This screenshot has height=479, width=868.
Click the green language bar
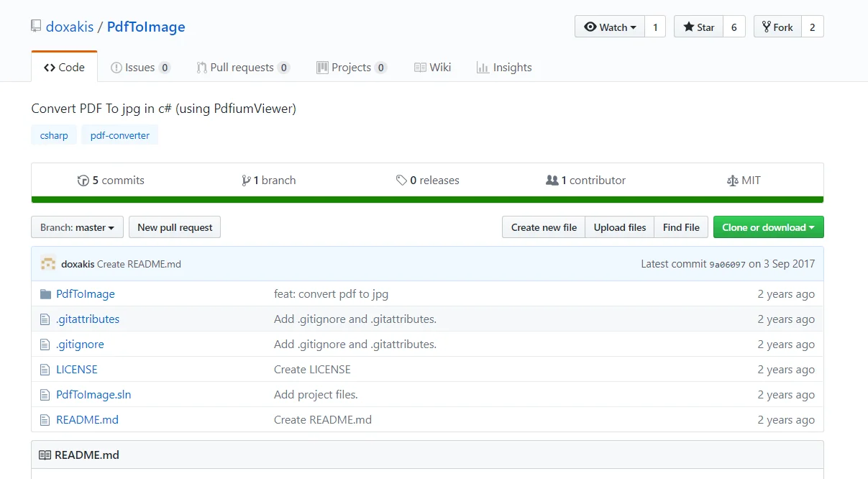pyautogui.click(x=427, y=200)
